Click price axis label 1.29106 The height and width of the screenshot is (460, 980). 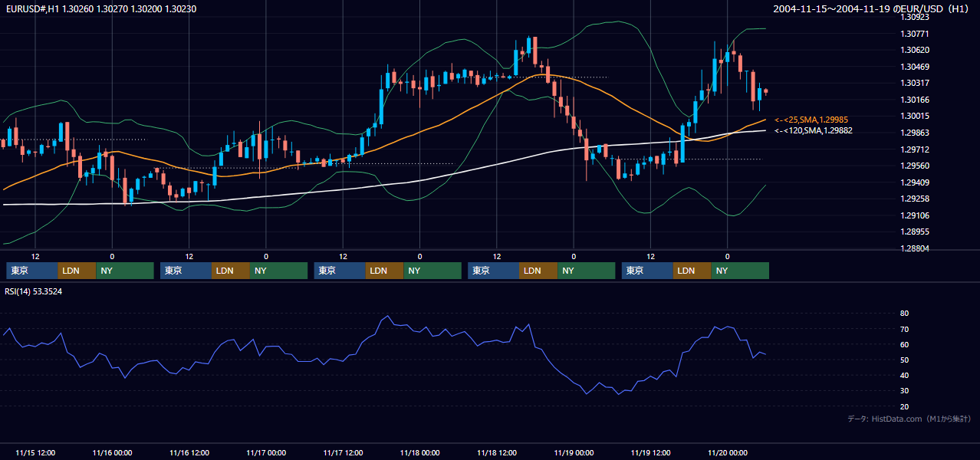tap(916, 215)
